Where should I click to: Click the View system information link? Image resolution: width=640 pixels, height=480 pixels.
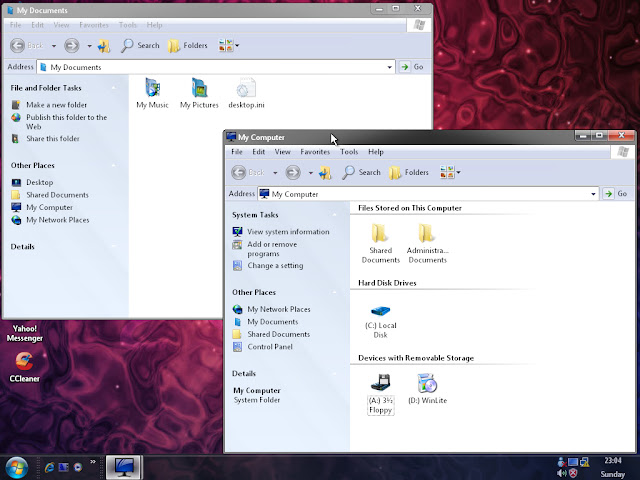coord(288,232)
